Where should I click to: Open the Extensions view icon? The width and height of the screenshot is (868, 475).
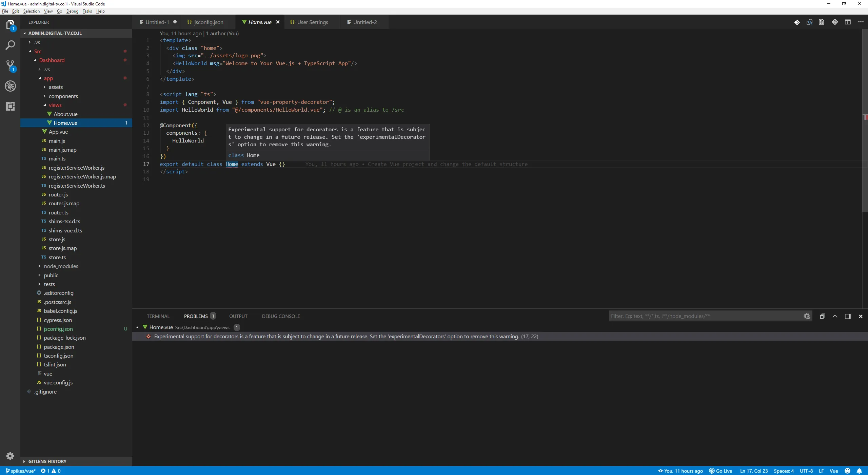(x=10, y=106)
